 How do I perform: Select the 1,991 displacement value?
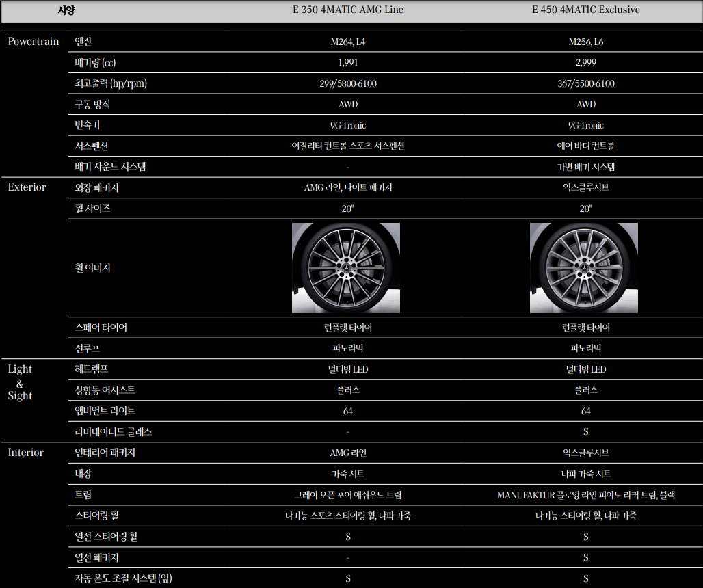348,63
